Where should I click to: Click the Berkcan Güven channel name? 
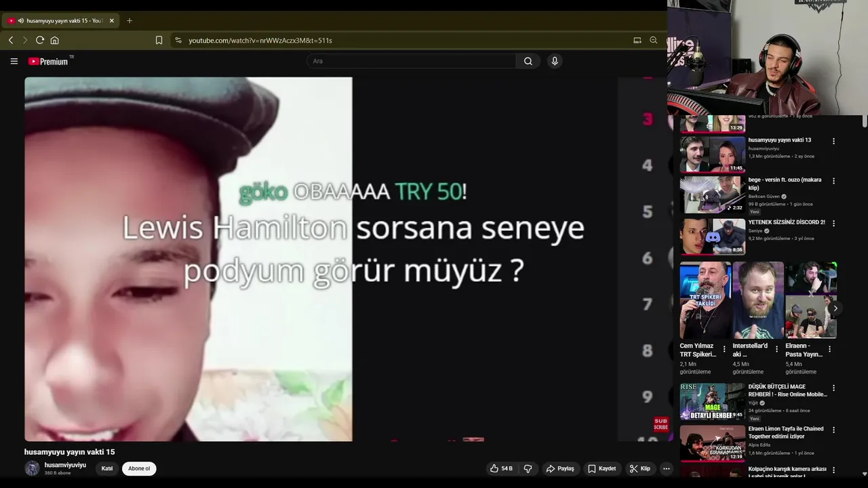click(764, 197)
